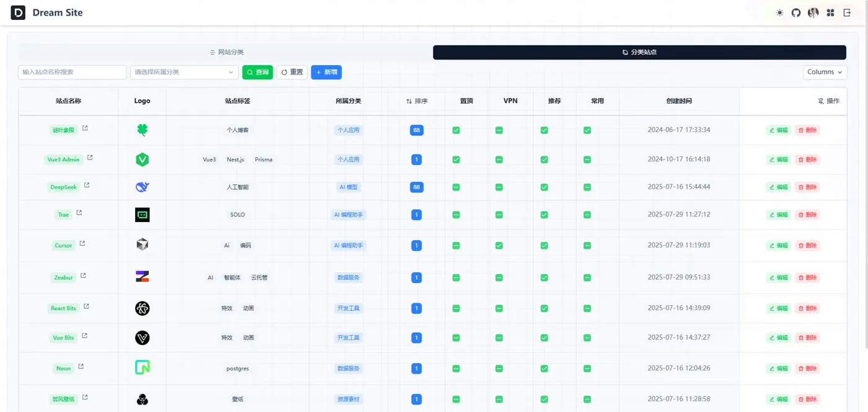Open the GitHub icon in the header
868x412 pixels.
796,12
